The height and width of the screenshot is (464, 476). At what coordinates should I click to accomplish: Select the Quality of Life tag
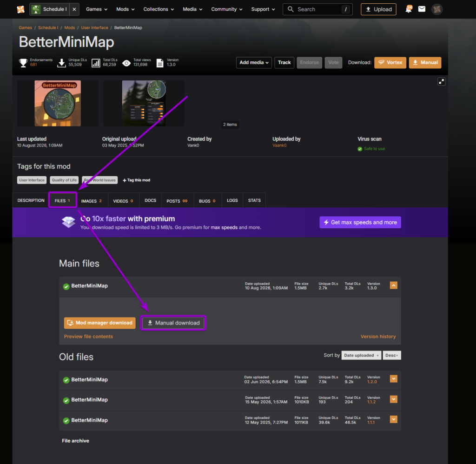pos(64,180)
